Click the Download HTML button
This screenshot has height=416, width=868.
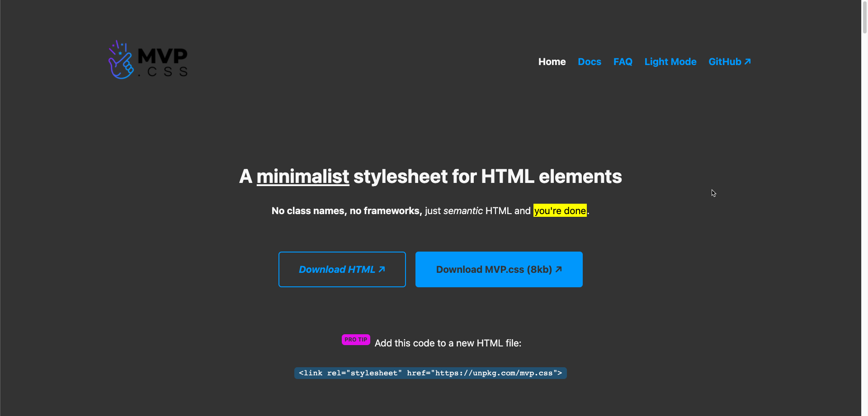[x=342, y=269]
